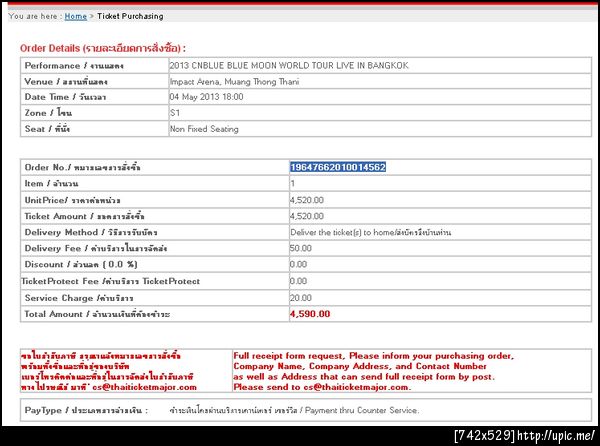The width and height of the screenshot is (600, 446).
Task: Click the zone value S1
Action: [x=175, y=113]
